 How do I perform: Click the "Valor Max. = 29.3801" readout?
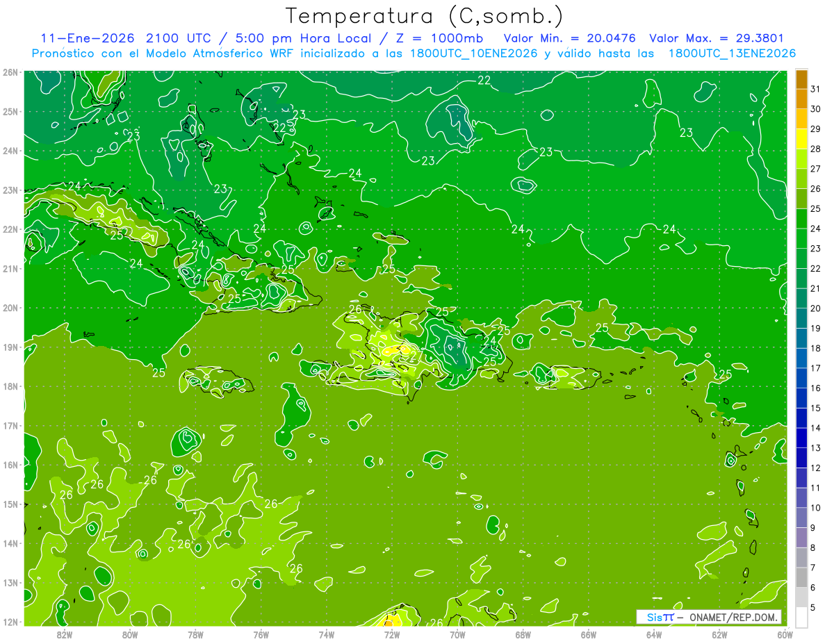pyautogui.click(x=717, y=38)
